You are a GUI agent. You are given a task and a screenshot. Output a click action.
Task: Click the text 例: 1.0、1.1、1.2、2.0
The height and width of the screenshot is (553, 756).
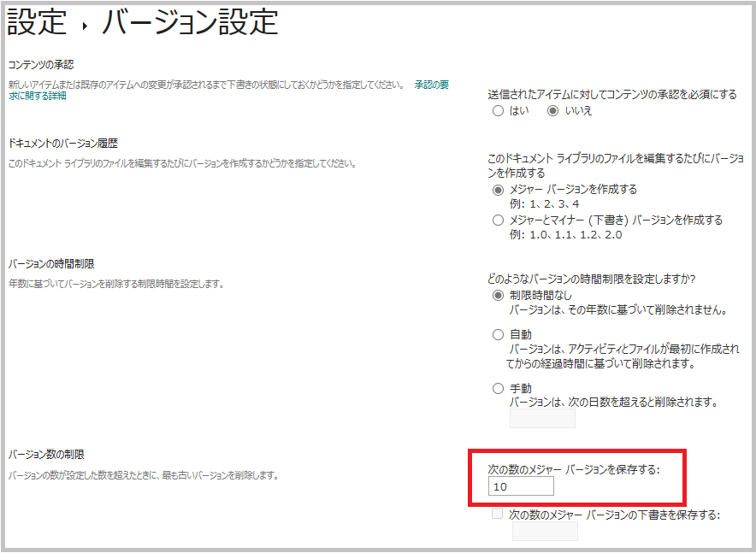565,235
